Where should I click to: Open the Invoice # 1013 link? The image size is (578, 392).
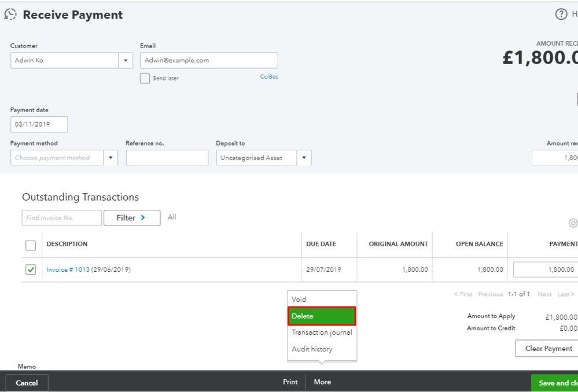[x=68, y=269]
